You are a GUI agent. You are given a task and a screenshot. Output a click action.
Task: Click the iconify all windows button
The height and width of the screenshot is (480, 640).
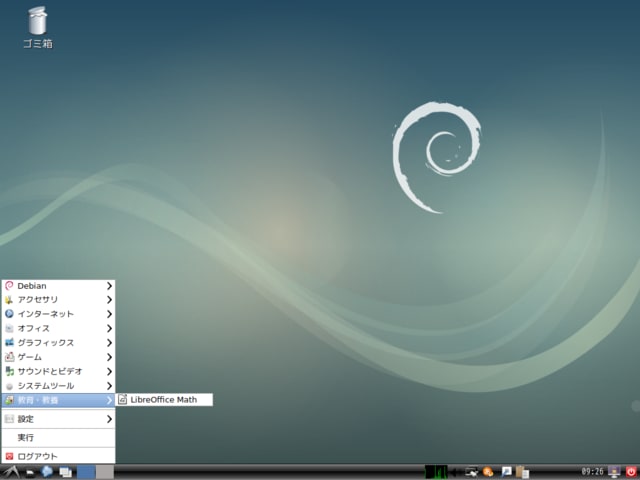66,472
